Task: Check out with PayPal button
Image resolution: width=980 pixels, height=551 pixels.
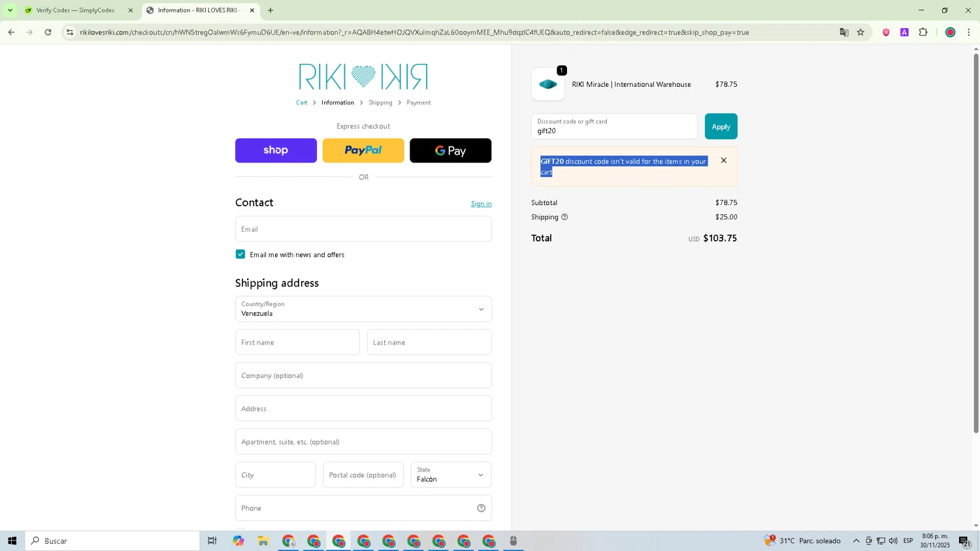Action: coord(363,150)
